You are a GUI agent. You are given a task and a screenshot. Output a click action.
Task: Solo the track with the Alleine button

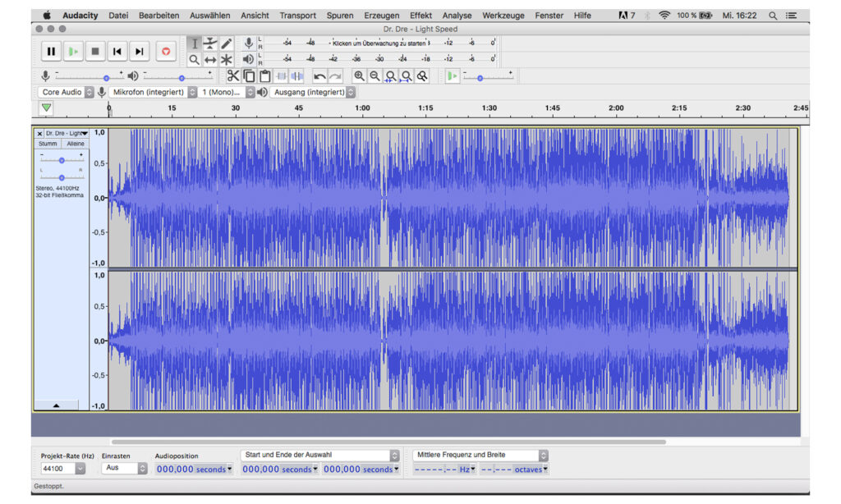click(x=76, y=144)
